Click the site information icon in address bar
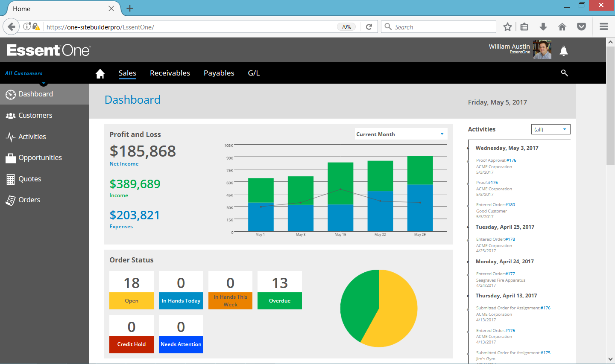 pyautogui.click(x=27, y=26)
